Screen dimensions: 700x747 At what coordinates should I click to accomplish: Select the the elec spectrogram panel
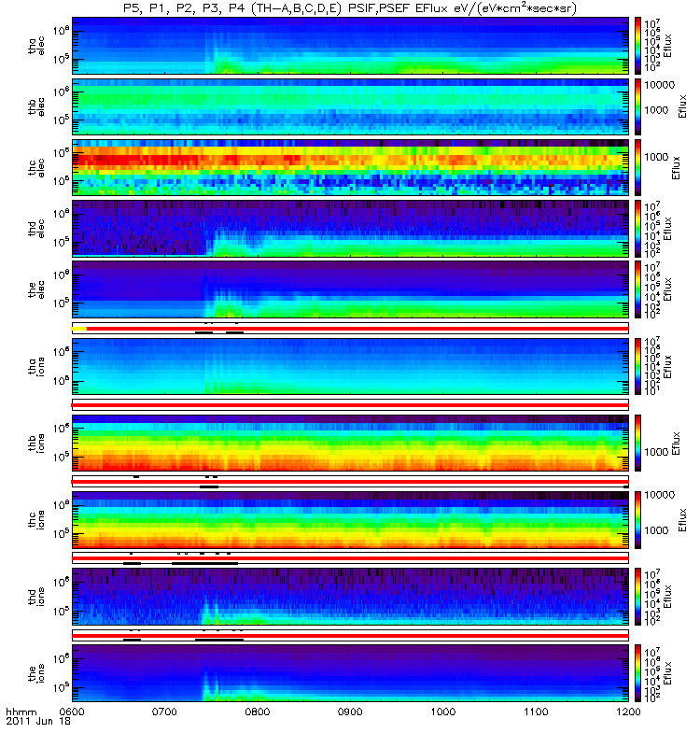[x=350, y=289]
